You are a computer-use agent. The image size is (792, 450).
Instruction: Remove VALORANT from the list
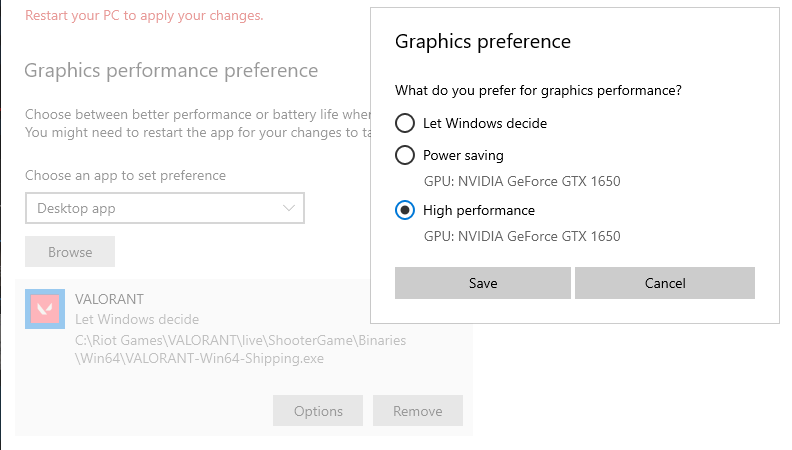click(x=417, y=411)
